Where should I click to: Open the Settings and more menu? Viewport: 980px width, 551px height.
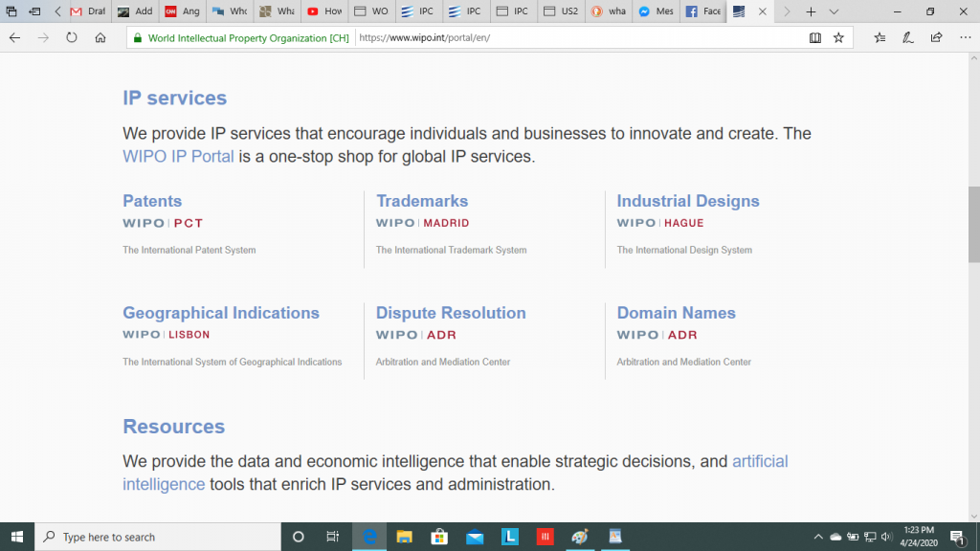click(962, 38)
